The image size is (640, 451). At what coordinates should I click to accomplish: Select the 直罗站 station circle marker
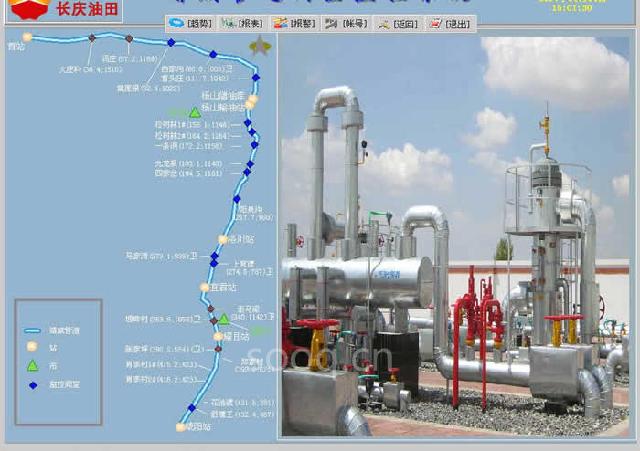tap(205, 286)
